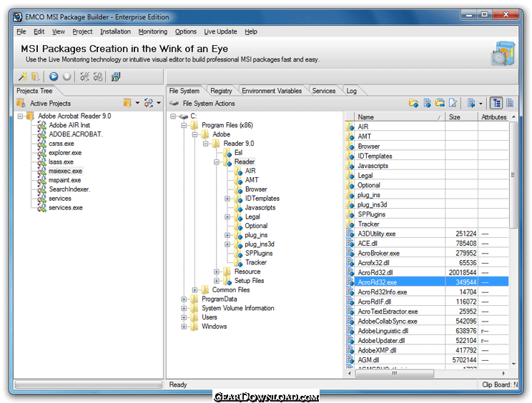Open the Live Update menu
Image resolution: width=532 pixels, height=403 pixels.
(x=220, y=31)
